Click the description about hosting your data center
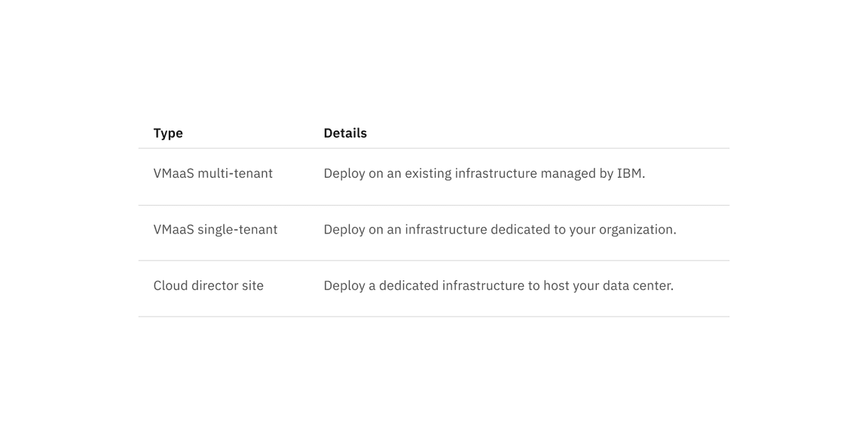Screen dimensions: 868x434 498,286
